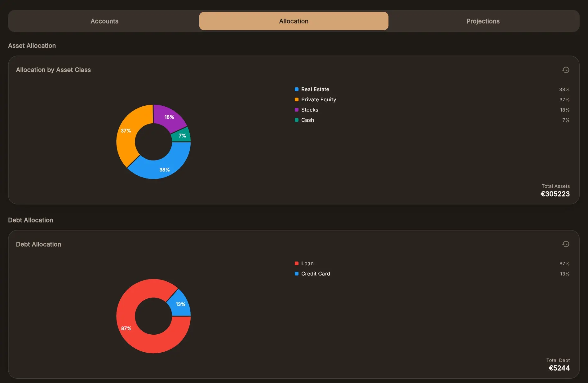Click the 37% value in Private Equity row

[564, 99]
